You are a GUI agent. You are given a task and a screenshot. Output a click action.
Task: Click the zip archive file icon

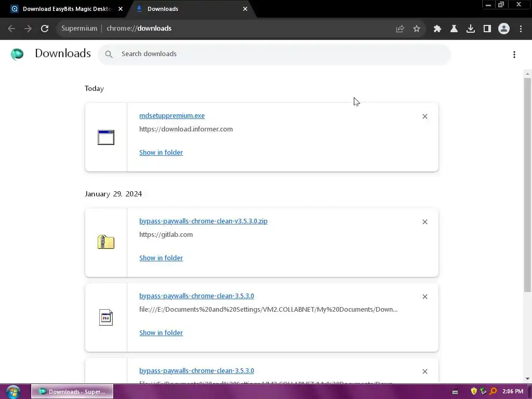106,242
